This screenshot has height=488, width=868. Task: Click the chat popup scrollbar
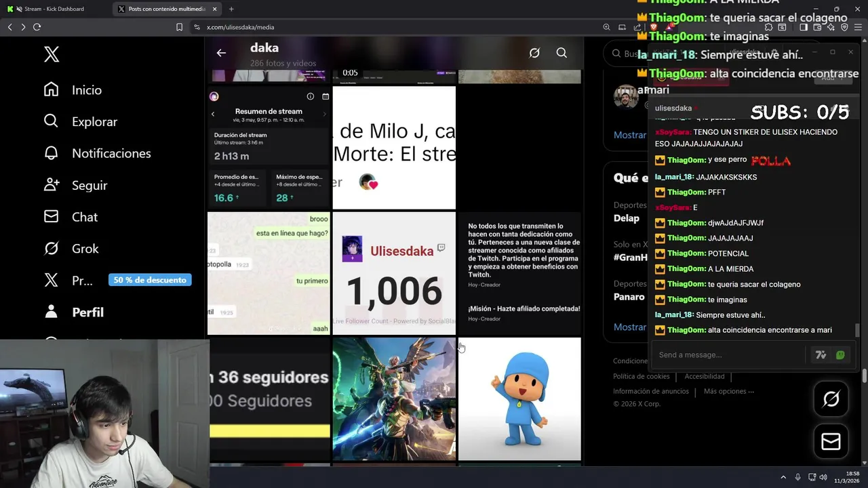(858, 330)
